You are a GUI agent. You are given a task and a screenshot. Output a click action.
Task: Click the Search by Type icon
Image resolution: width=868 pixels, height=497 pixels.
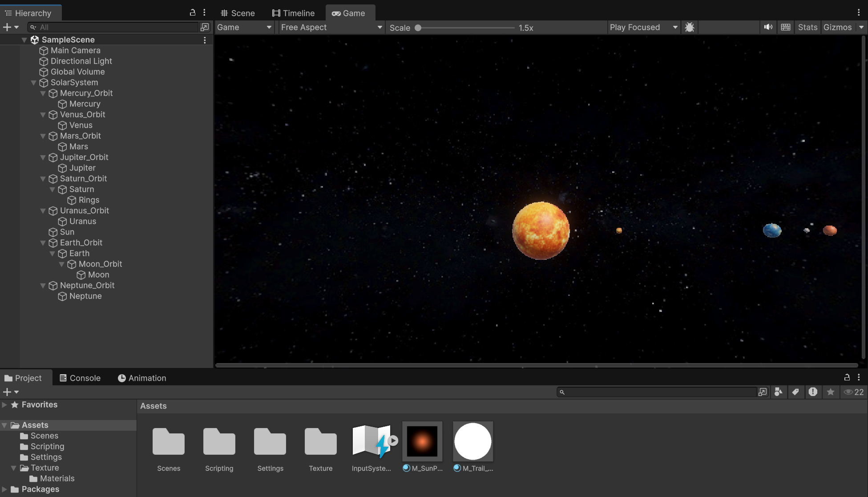779,392
